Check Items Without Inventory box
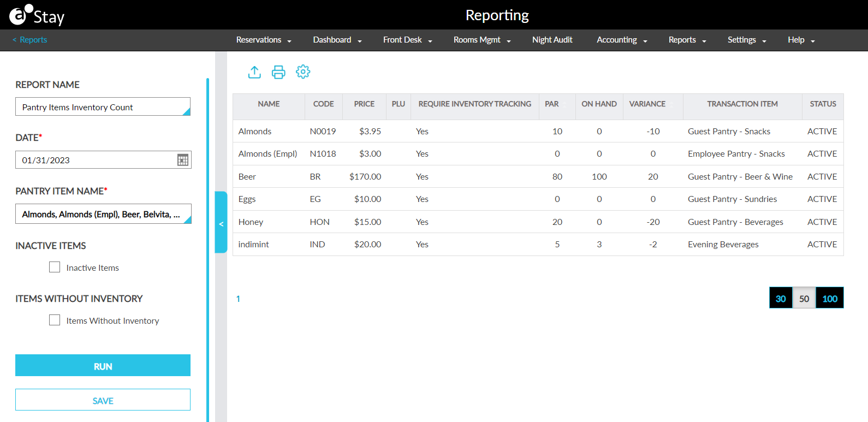Screen dimensions: 868x422 coord(55,320)
